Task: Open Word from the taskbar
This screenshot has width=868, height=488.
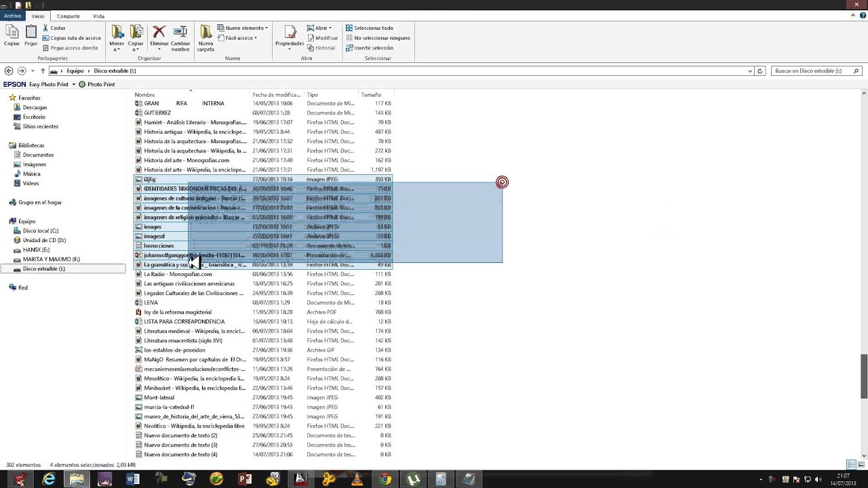Action: [x=133, y=479]
